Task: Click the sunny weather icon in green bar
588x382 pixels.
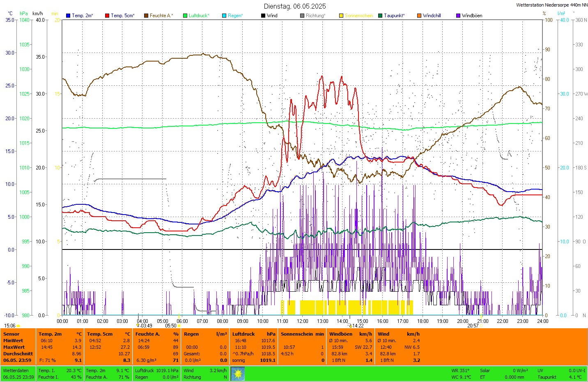Action: pos(238,374)
